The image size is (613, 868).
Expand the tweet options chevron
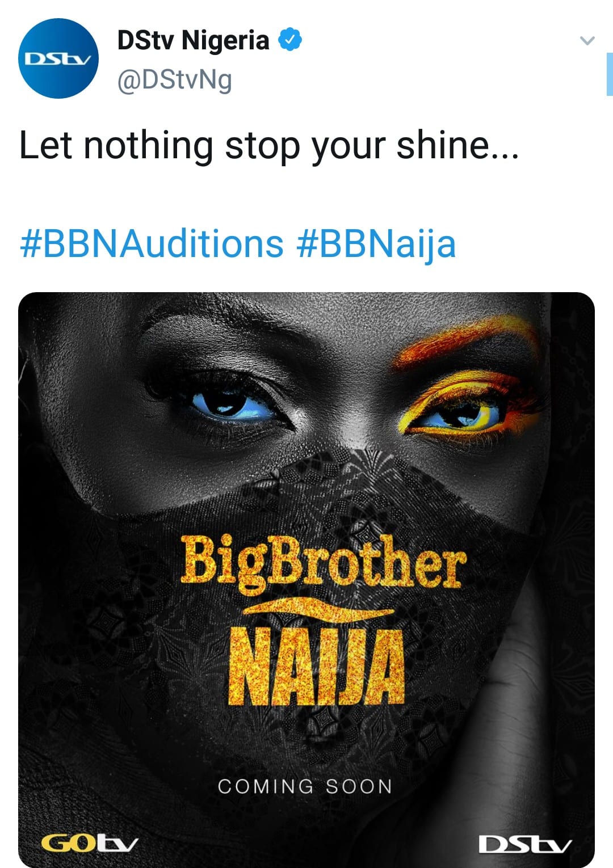pos(587,41)
